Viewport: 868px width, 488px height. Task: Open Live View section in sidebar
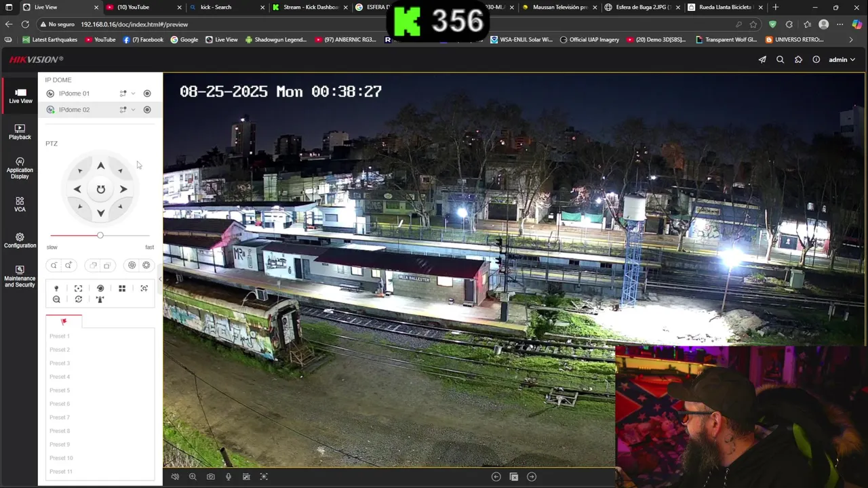(x=20, y=96)
